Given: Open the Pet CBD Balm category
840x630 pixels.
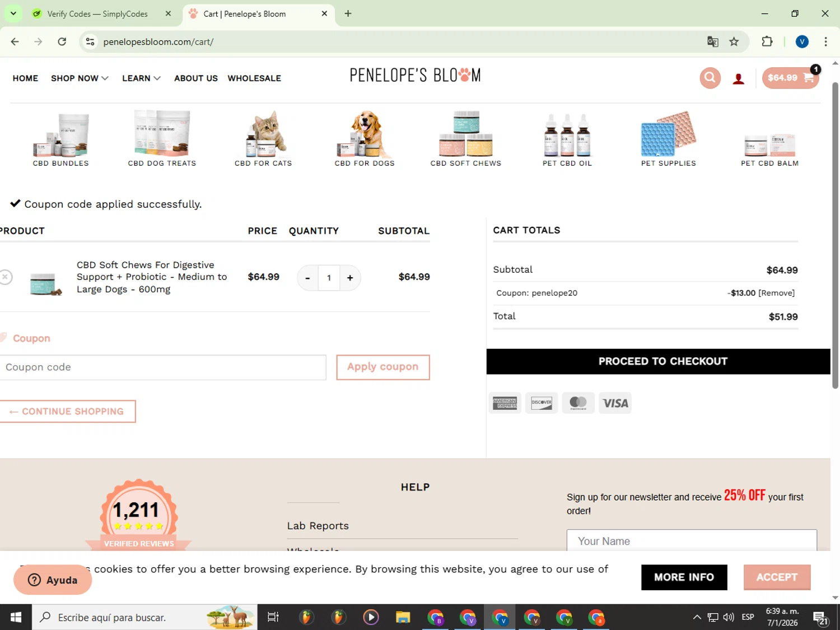Looking at the screenshot, I should pyautogui.click(x=769, y=148).
